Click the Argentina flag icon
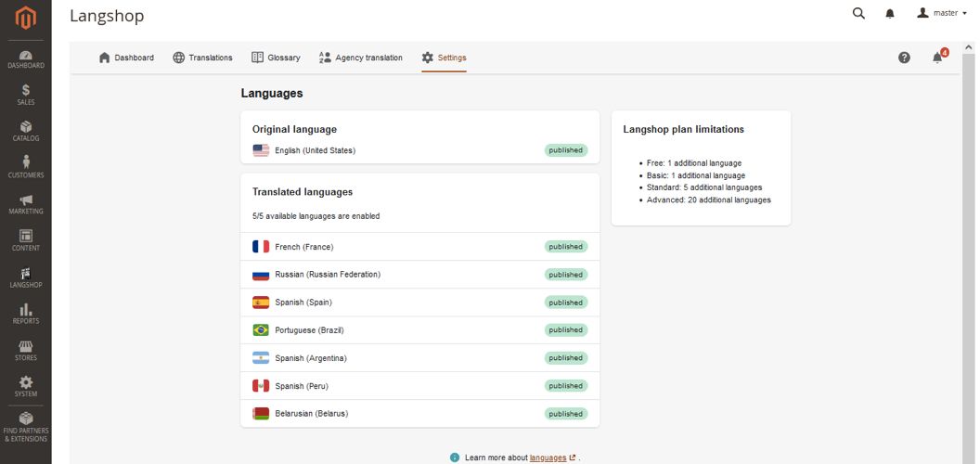This screenshot has width=980, height=464. (x=261, y=357)
